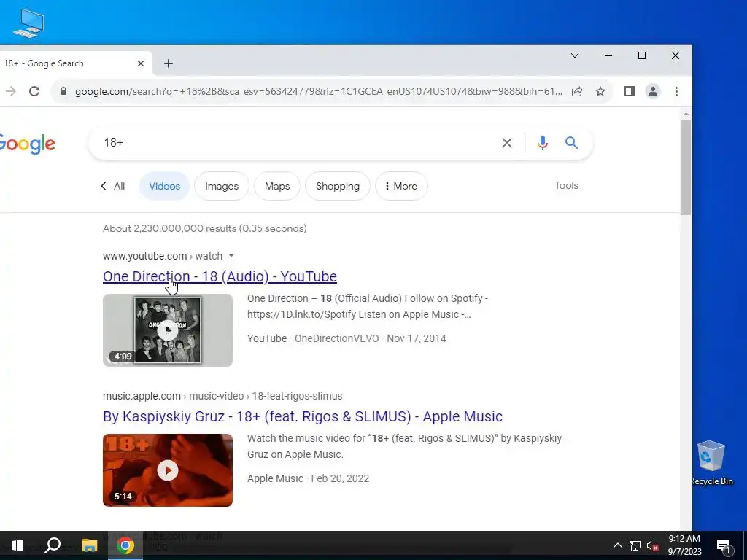
Task: Click the 'www.youtube.com › watch' breadcrumb
Action: tap(163, 256)
